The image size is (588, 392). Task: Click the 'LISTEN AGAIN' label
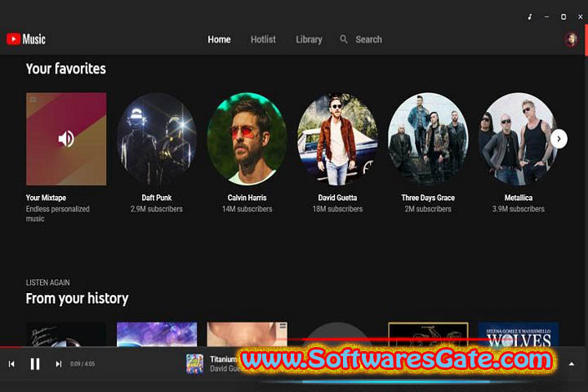click(x=47, y=283)
